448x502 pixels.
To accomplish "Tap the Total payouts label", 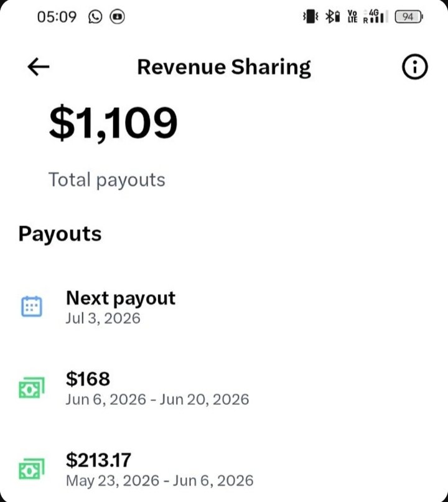I will click(107, 180).
